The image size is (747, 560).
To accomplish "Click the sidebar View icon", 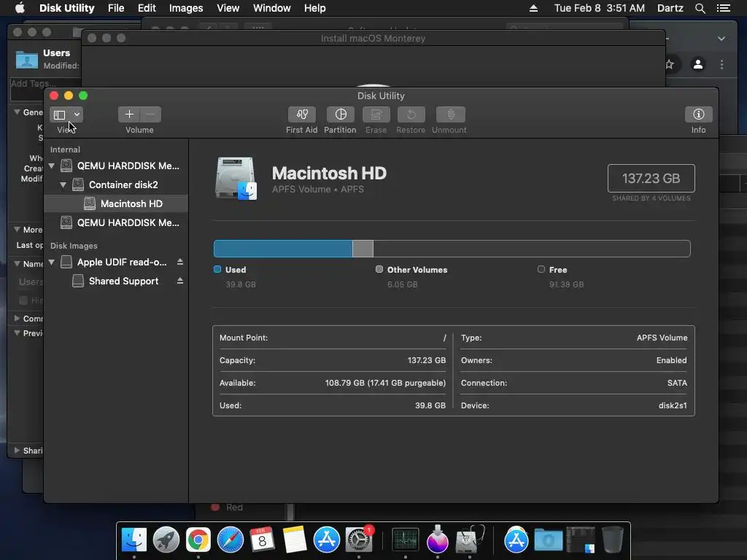I will tap(60, 114).
